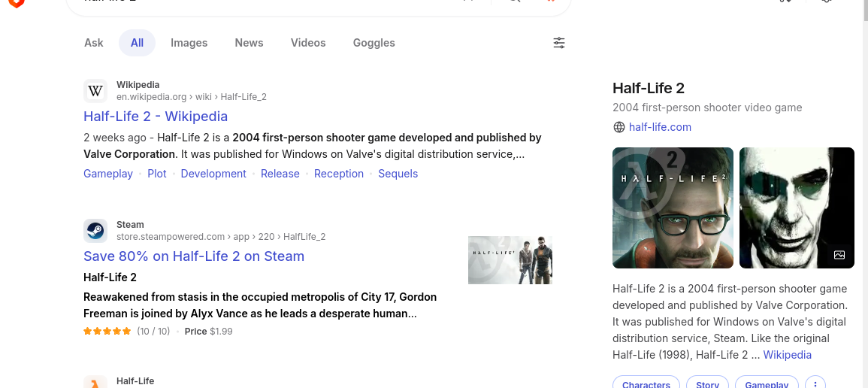The image size is (868, 388).
Task: Open the Gameplay link under the Wikipedia result
Action: tap(108, 174)
